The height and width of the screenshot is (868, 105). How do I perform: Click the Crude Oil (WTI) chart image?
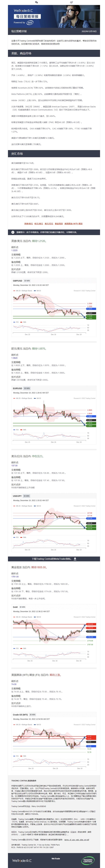tap(54, 741)
